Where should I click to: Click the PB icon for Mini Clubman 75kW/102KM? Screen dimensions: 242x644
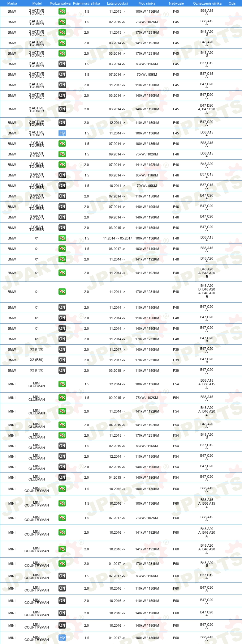[62, 398]
